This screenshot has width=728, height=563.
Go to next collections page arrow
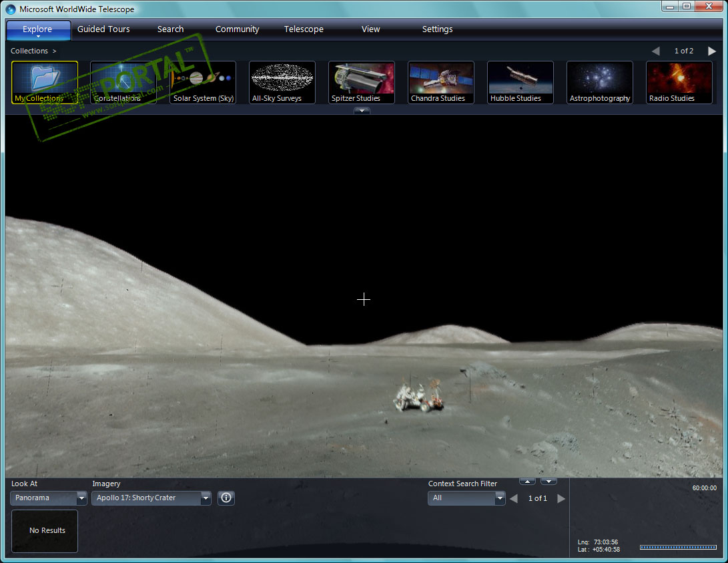coord(712,51)
